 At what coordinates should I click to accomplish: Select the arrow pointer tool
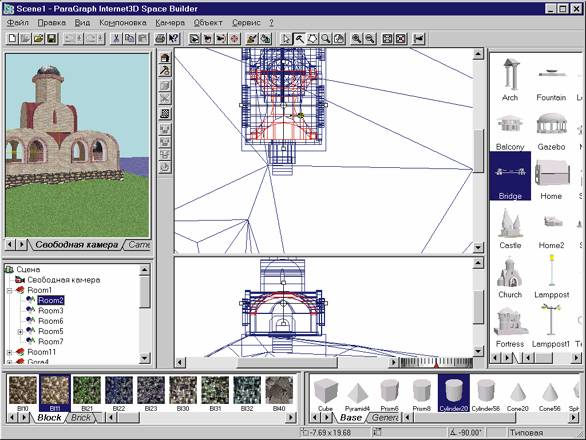click(x=286, y=39)
